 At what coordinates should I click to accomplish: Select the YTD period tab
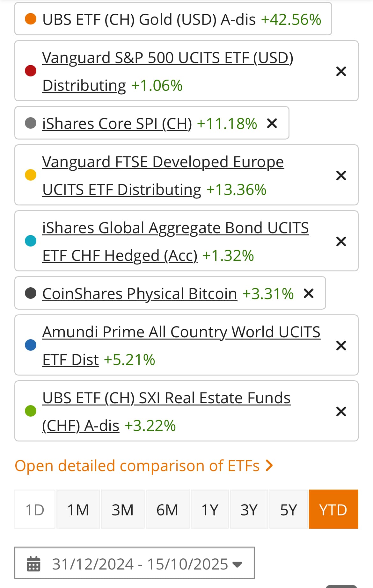[333, 510]
